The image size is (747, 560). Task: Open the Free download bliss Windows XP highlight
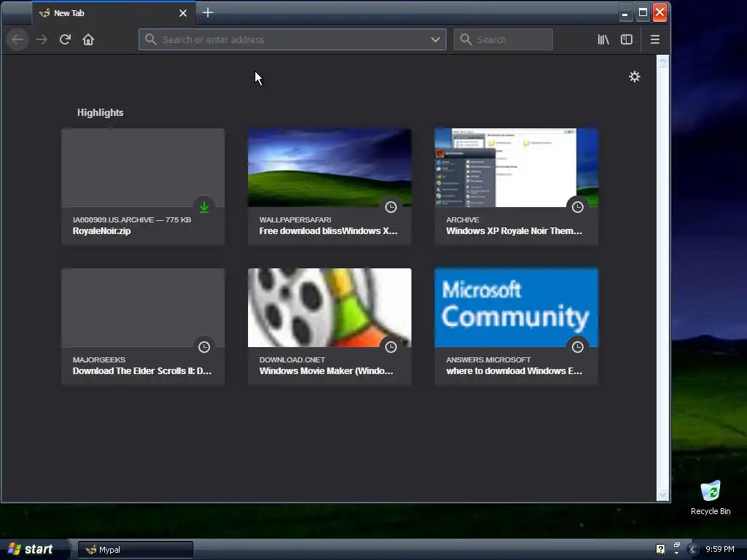[x=330, y=187]
